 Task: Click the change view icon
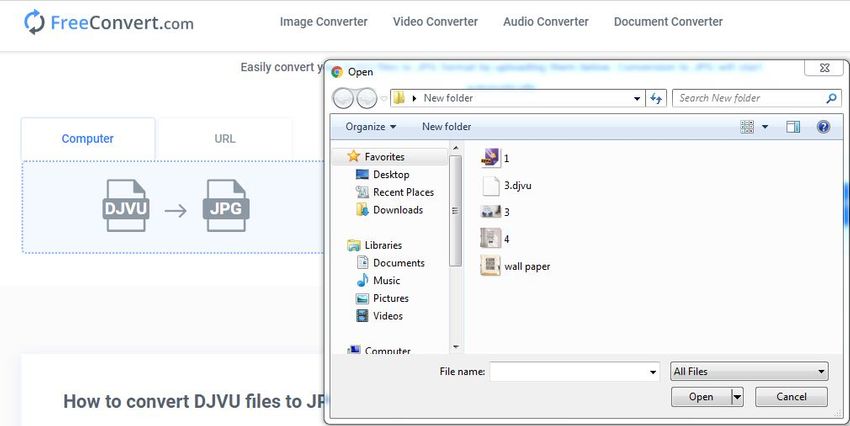click(x=747, y=127)
